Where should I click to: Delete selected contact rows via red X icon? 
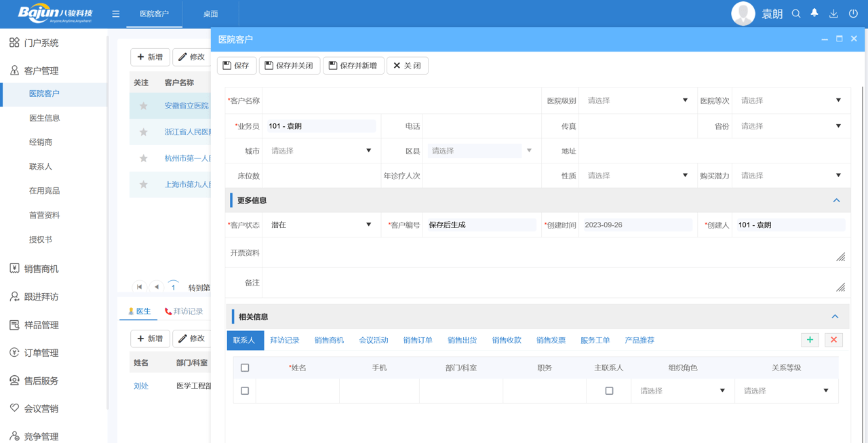click(x=833, y=340)
